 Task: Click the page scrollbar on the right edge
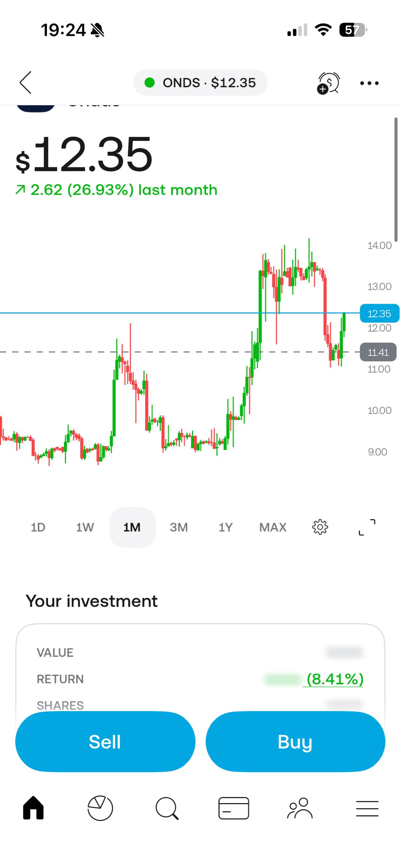(x=396, y=180)
